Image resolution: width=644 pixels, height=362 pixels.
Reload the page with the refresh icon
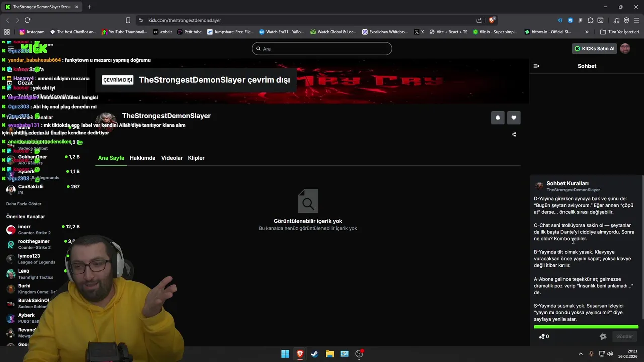point(27,20)
